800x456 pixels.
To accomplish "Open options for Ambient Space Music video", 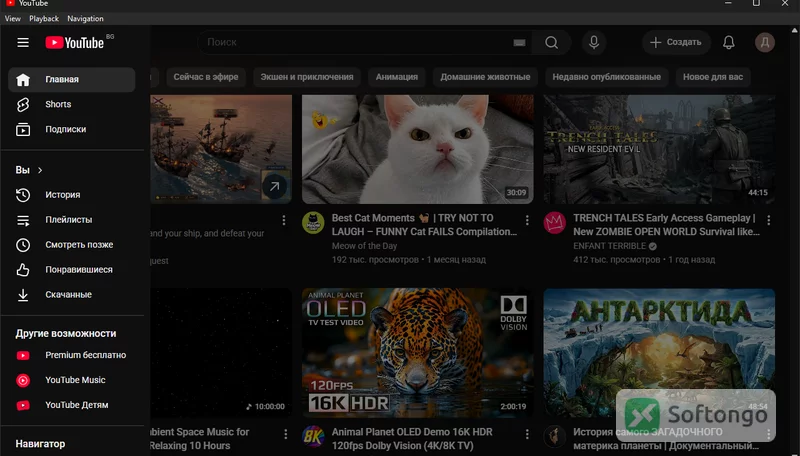I will [285, 434].
